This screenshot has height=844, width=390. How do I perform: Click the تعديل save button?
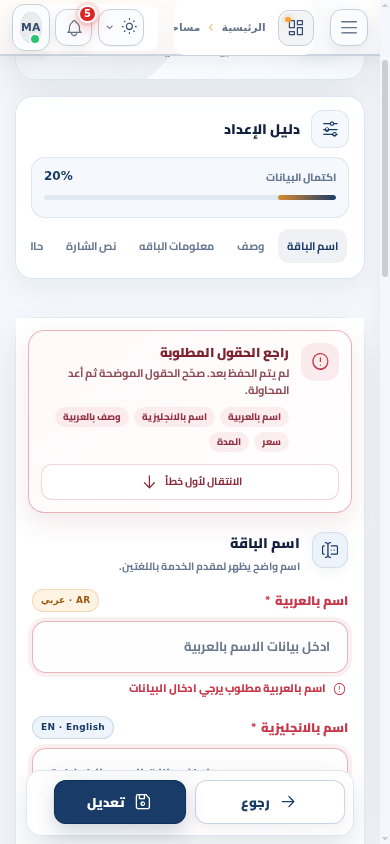coord(120,802)
